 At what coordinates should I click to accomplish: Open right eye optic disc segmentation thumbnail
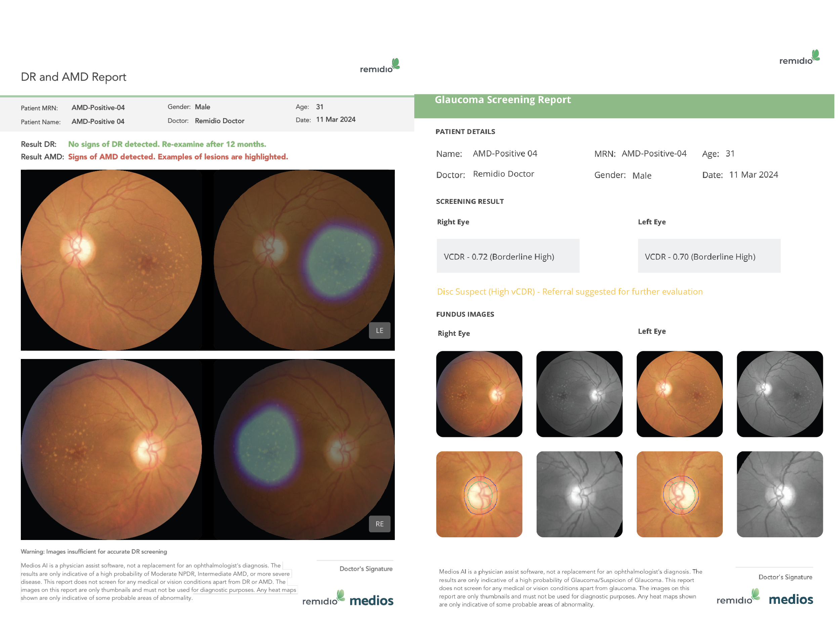(479, 494)
